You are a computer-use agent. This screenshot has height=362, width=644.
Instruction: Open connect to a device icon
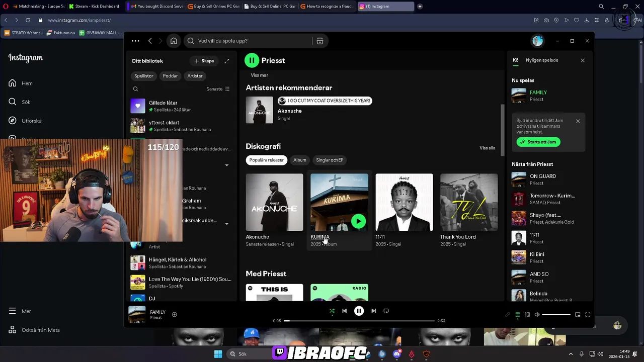[527, 315]
